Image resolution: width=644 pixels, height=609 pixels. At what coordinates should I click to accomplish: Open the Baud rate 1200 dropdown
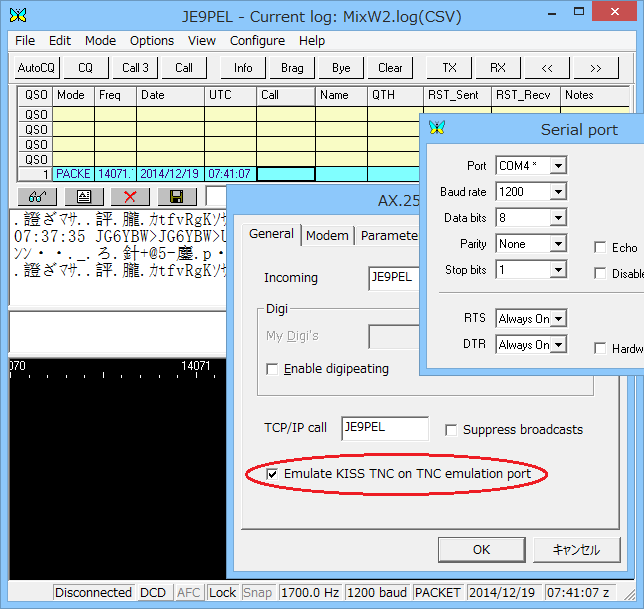pyautogui.click(x=558, y=192)
